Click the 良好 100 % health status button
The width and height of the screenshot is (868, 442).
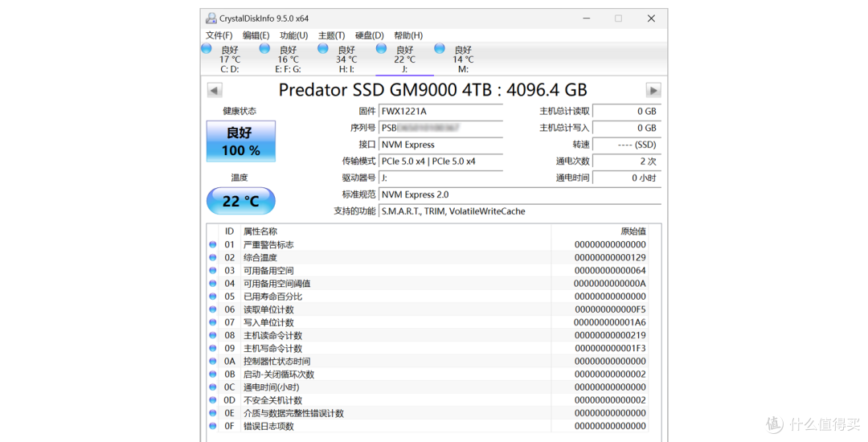point(241,141)
